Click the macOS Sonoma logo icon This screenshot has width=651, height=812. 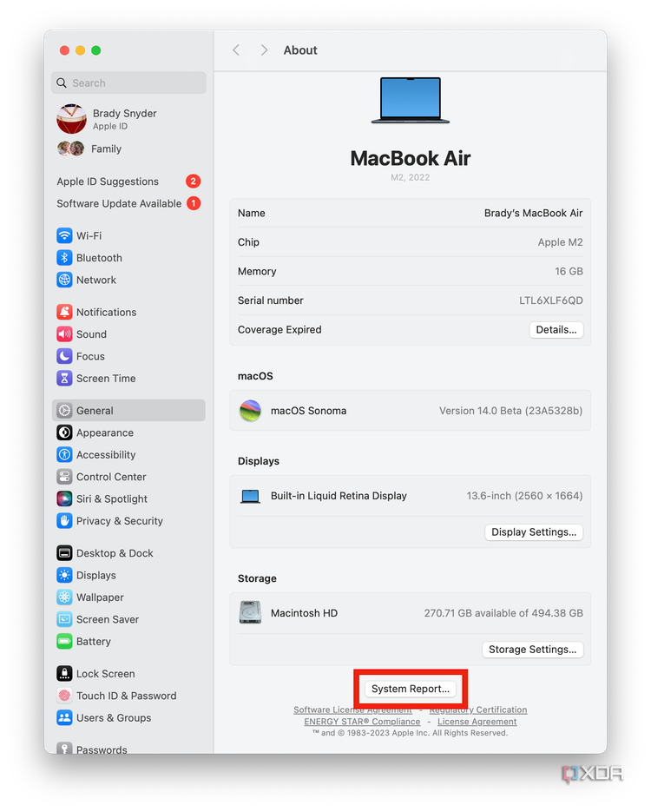pos(250,411)
